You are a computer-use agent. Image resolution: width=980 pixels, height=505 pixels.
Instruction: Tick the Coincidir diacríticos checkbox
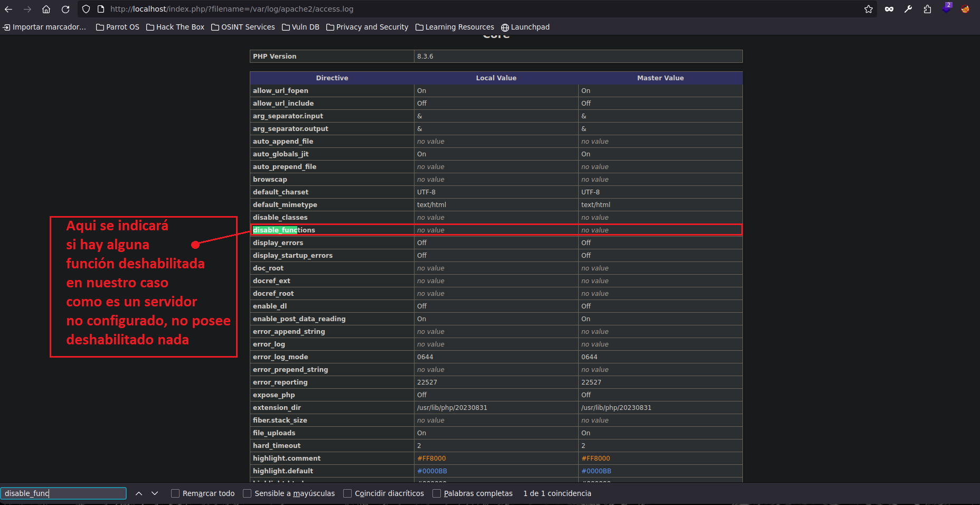(347, 493)
